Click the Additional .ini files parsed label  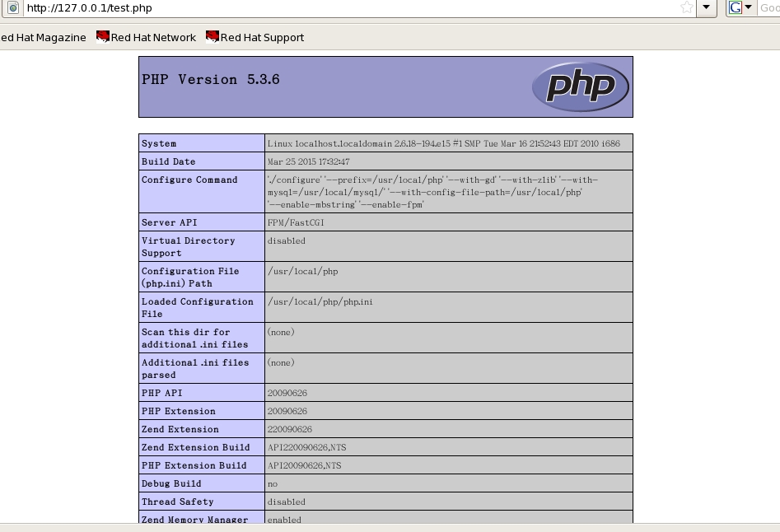click(x=195, y=368)
